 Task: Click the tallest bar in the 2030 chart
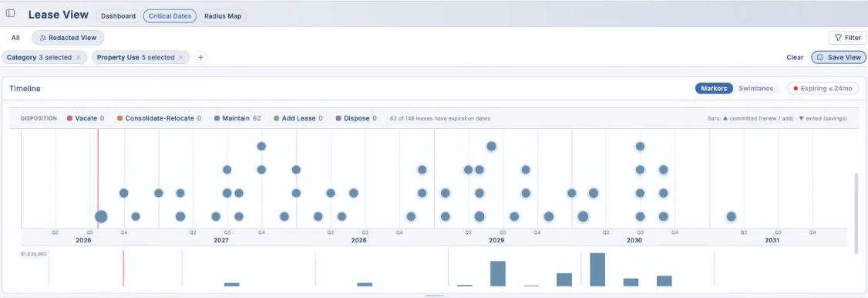click(597, 269)
